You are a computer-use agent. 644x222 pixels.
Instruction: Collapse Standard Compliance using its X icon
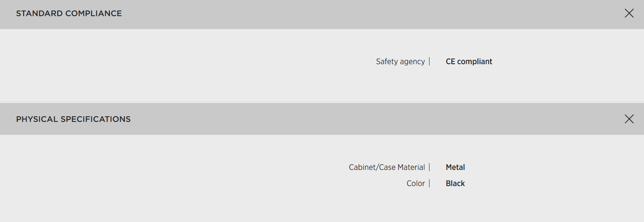[629, 13]
